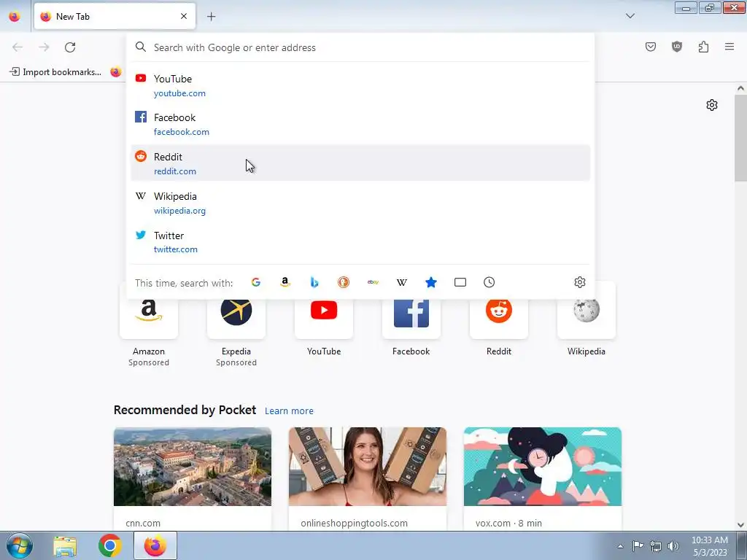The image size is (747, 560).
Task: Open the uBlock Origin shield icon
Action: pos(676,47)
